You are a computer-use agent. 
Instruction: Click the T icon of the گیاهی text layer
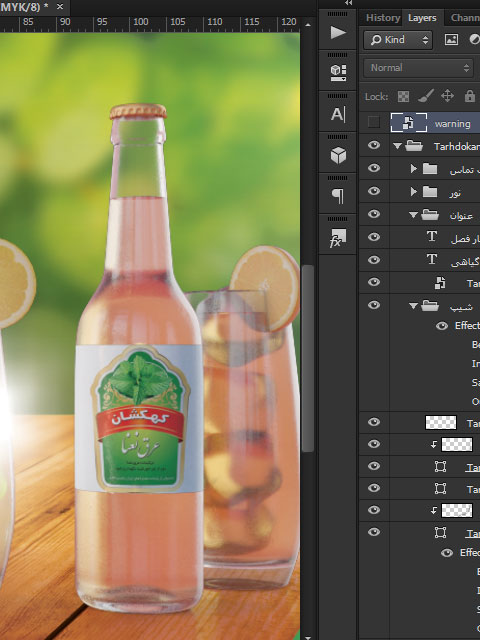tap(432, 259)
